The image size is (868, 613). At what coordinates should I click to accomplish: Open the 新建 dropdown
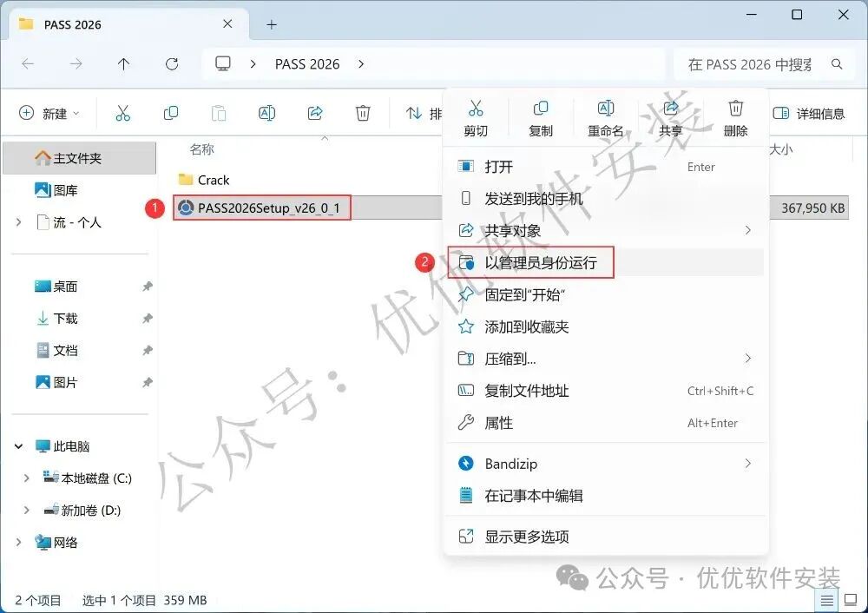pos(49,114)
